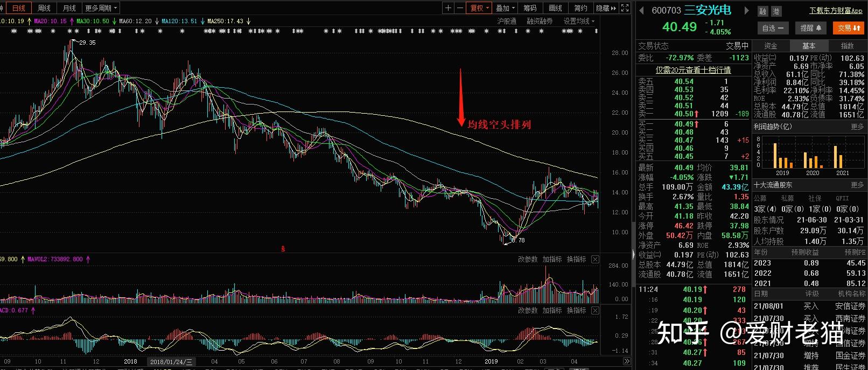Switch to 资金 tab in right panel
This screenshot has height=370, width=868.
[771, 46]
